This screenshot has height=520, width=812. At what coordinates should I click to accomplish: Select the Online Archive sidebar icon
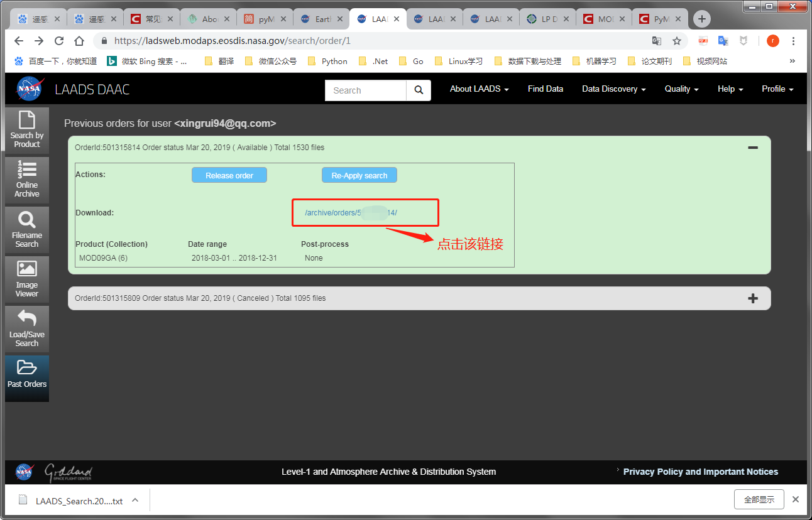[26, 180]
